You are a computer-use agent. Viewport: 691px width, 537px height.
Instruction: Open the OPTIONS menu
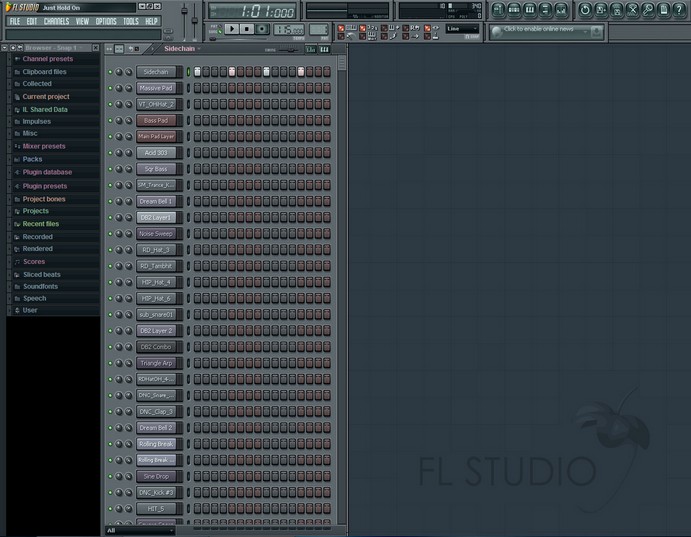click(x=106, y=21)
